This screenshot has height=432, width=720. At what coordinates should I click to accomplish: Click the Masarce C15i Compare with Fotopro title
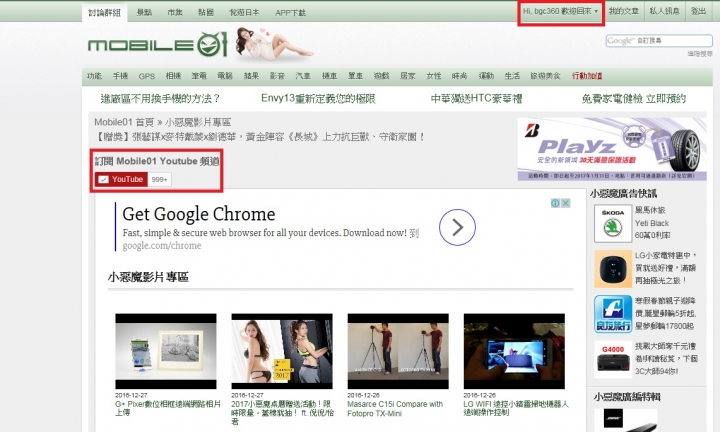[395, 409]
